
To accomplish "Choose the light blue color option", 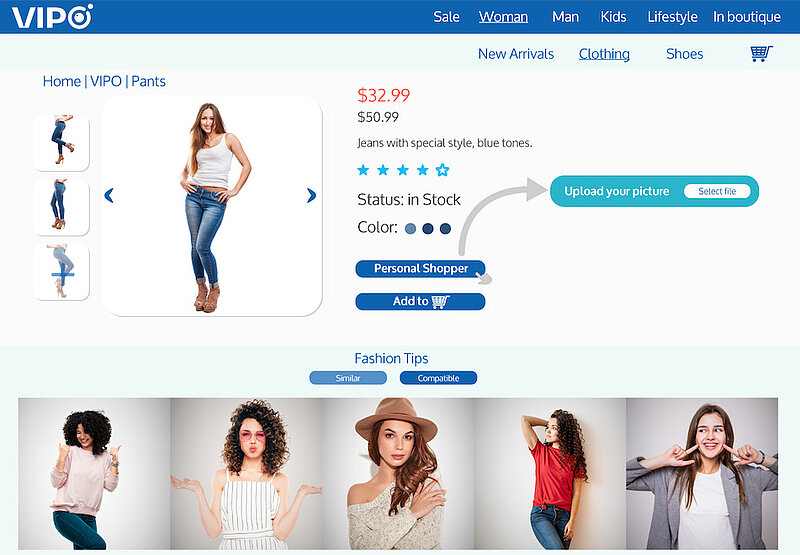I will click(x=410, y=229).
